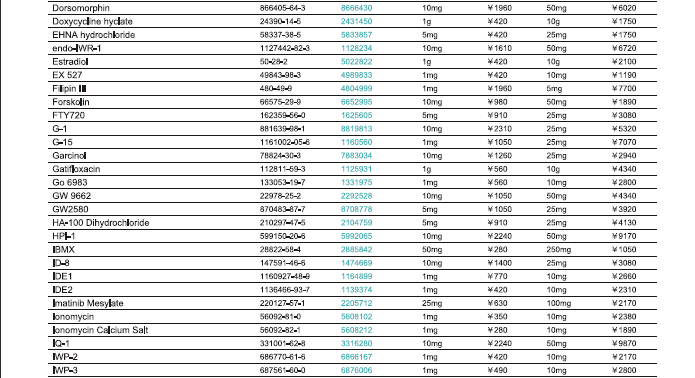This screenshot has height=378, width=695.
Task: Open the 5833857 link for EHNA hydrochloride
Action: (356, 35)
